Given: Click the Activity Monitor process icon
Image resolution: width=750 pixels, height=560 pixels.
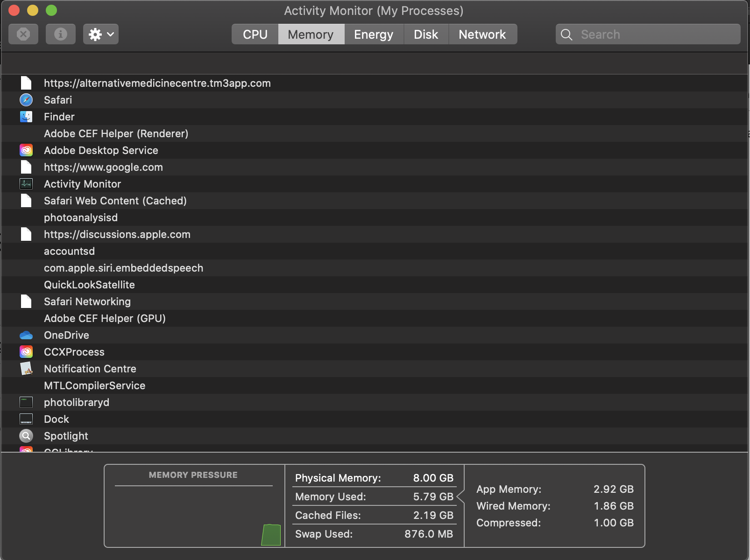Looking at the screenshot, I should pyautogui.click(x=26, y=184).
